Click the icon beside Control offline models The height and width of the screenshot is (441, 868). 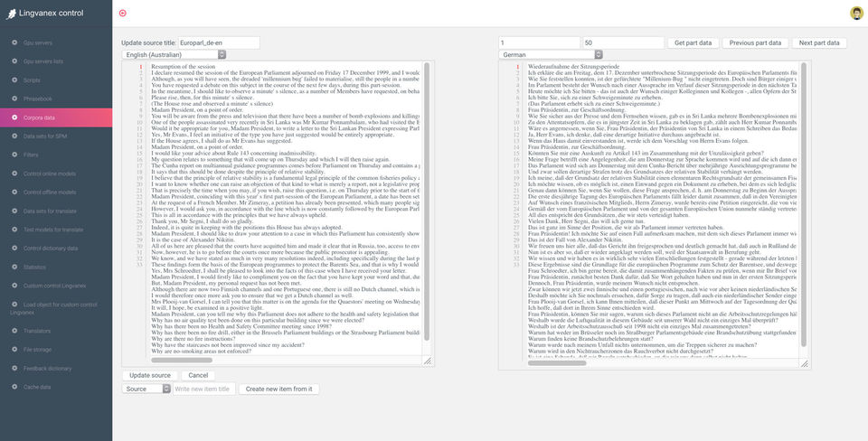(x=14, y=192)
